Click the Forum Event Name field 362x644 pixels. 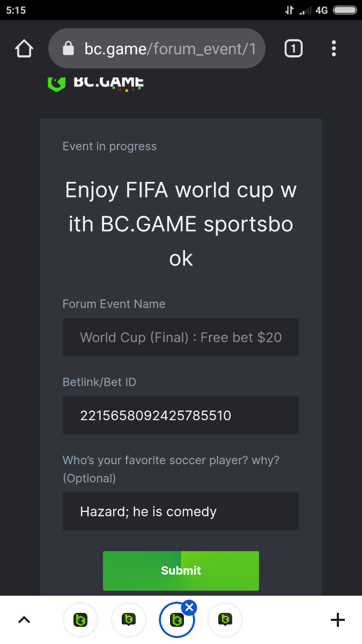pyautogui.click(x=181, y=337)
